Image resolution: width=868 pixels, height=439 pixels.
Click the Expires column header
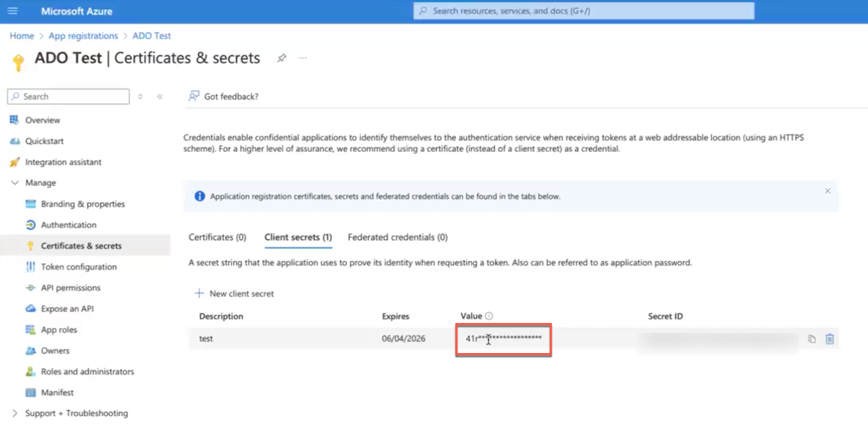(396, 316)
